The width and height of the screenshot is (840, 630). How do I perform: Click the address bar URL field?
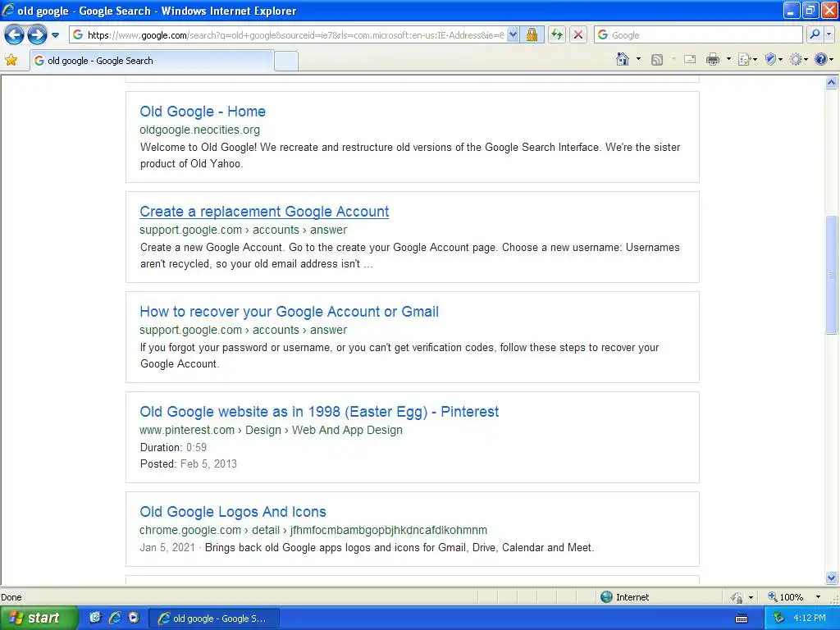point(294,34)
